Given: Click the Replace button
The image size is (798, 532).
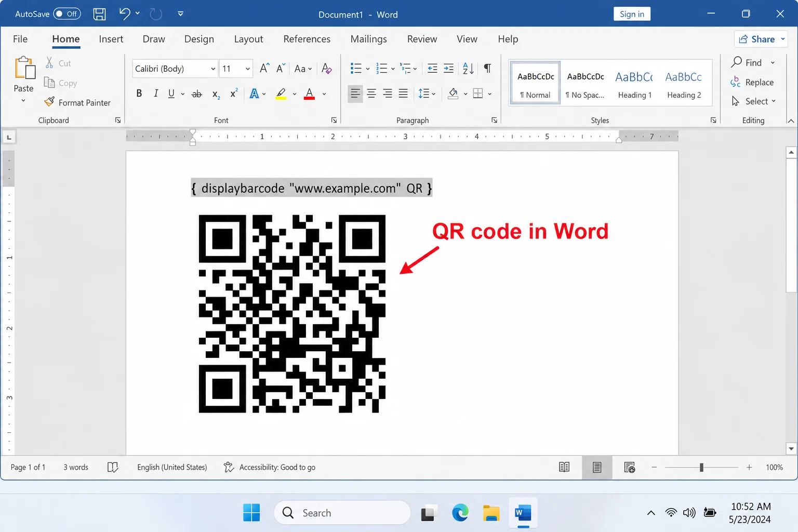Looking at the screenshot, I should coord(752,82).
